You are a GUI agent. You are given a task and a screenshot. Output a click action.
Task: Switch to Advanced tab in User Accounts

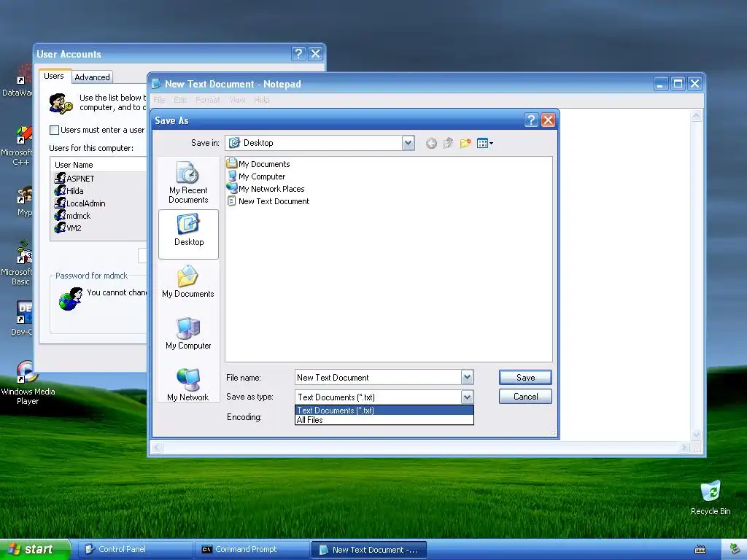click(x=93, y=77)
